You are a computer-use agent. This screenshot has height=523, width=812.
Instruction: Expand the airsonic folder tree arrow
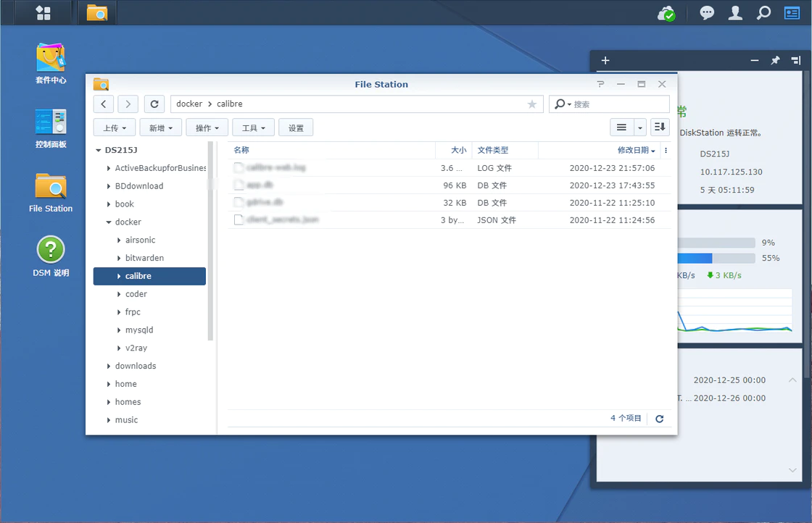pyautogui.click(x=119, y=240)
